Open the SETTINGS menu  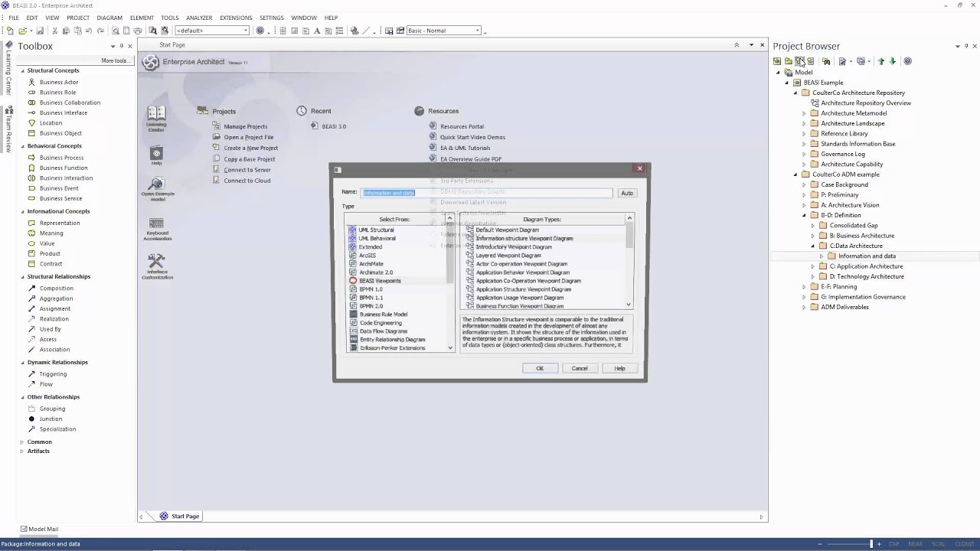coord(272,18)
